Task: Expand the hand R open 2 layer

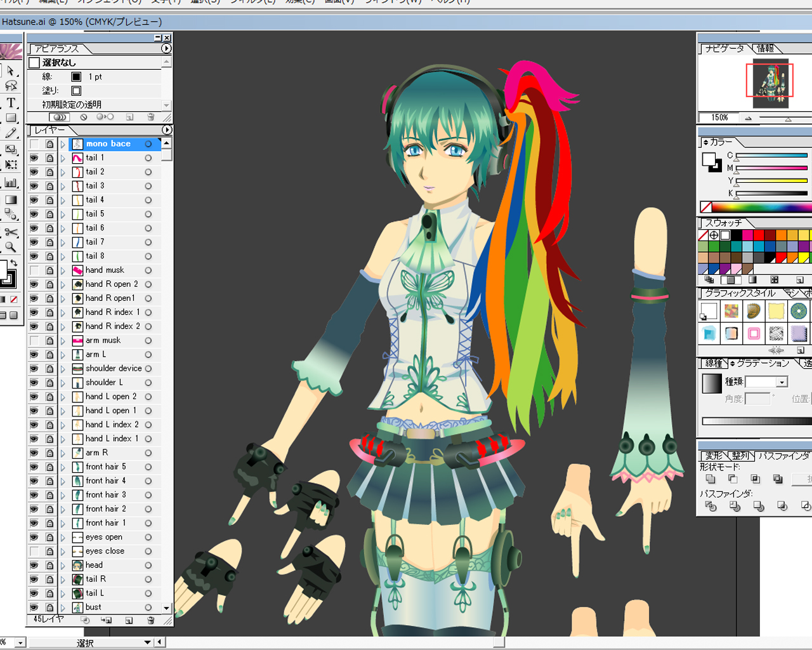Action: tap(63, 284)
